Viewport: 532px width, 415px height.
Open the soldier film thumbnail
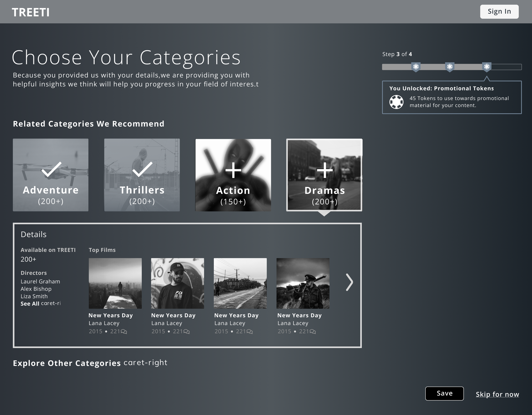click(303, 283)
